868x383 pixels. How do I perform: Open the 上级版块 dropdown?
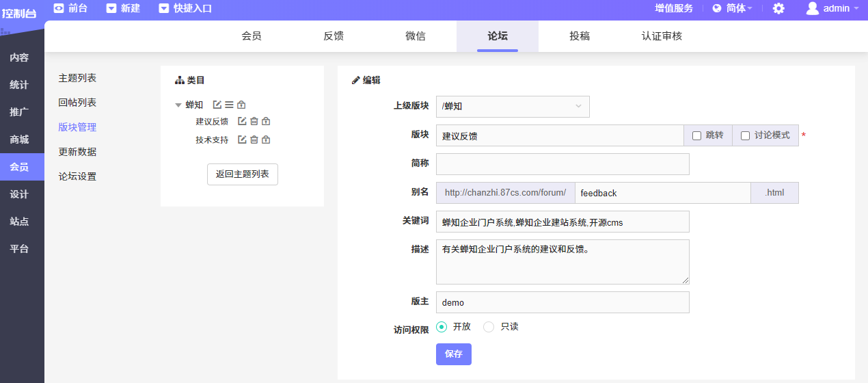click(513, 106)
